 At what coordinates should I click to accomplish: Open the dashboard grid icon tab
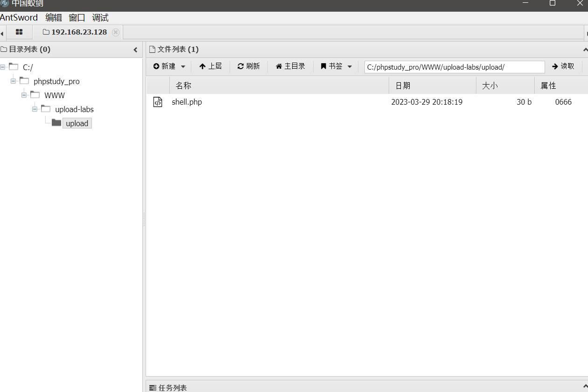(19, 32)
